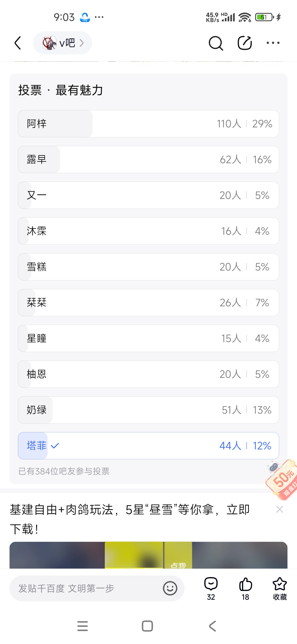Expand the v吧 forum chevron
The height and width of the screenshot is (644, 297).
click(x=81, y=43)
